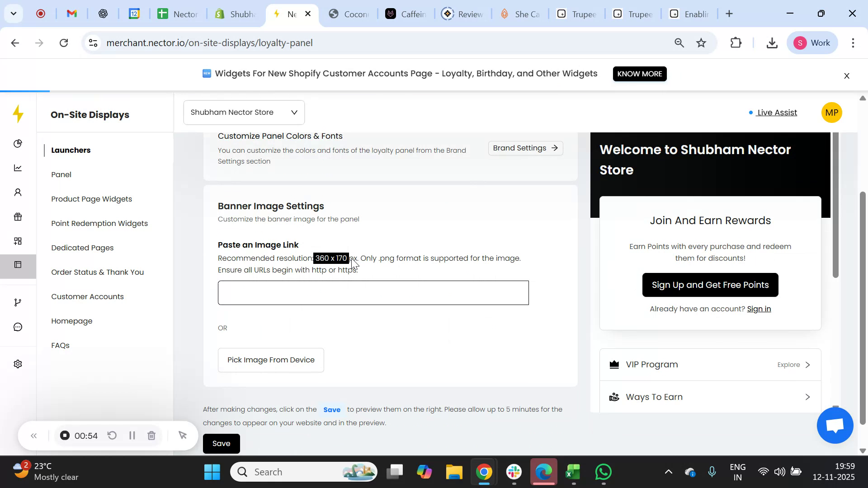This screenshot has height=488, width=868.
Task: Open the Shubham Nector Store dropdown
Action: [244, 112]
